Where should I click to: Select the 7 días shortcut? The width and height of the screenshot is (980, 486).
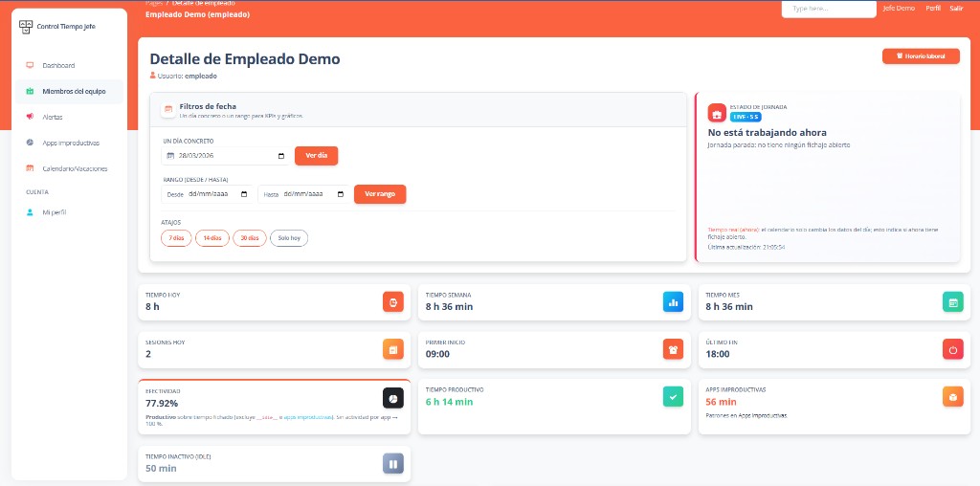click(x=176, y=238)
